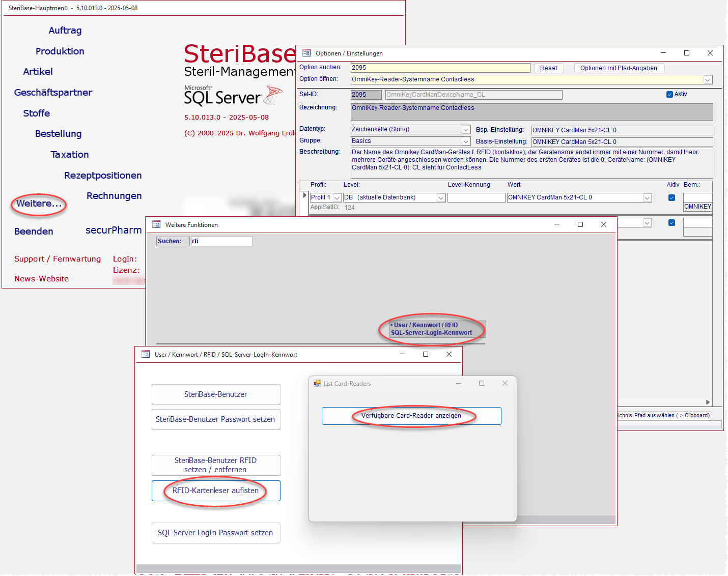Image resolution: width=728 pixels, height=576 pixels.
Task: Click the Level-Kennung input field
Action: [477, 198]
